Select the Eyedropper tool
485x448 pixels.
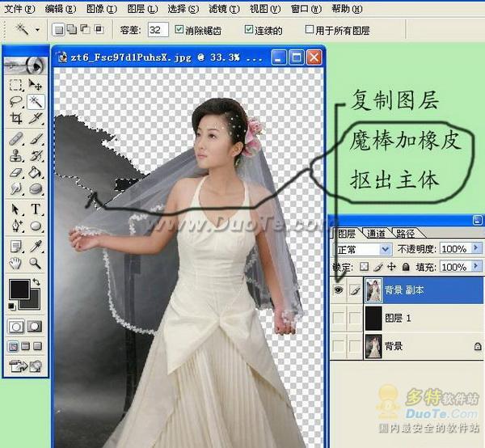point(36,247)
